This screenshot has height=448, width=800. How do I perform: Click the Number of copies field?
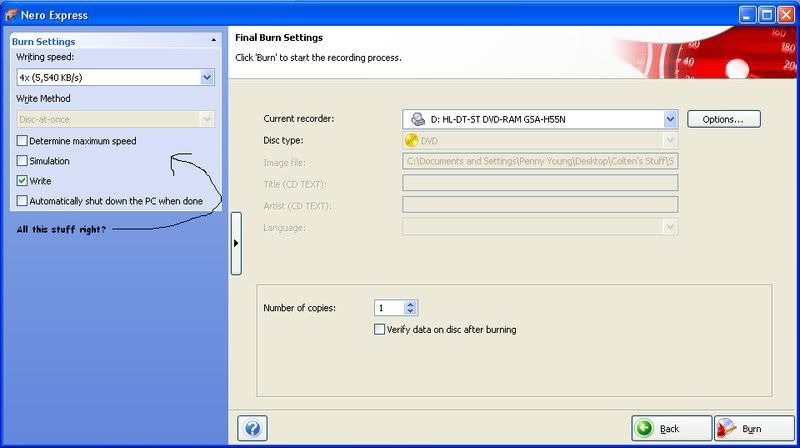click(x=390, y=308)
